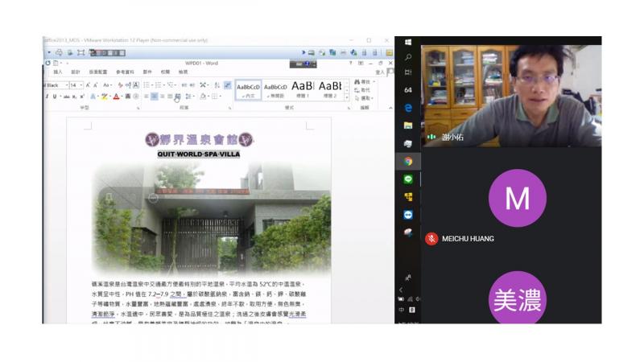Click the Asian Layout icon

(x=204, y=85)
